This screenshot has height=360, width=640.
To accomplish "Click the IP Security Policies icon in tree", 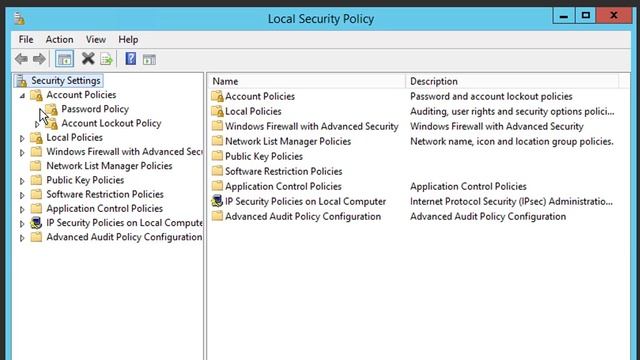I will [x=36, y=223].
